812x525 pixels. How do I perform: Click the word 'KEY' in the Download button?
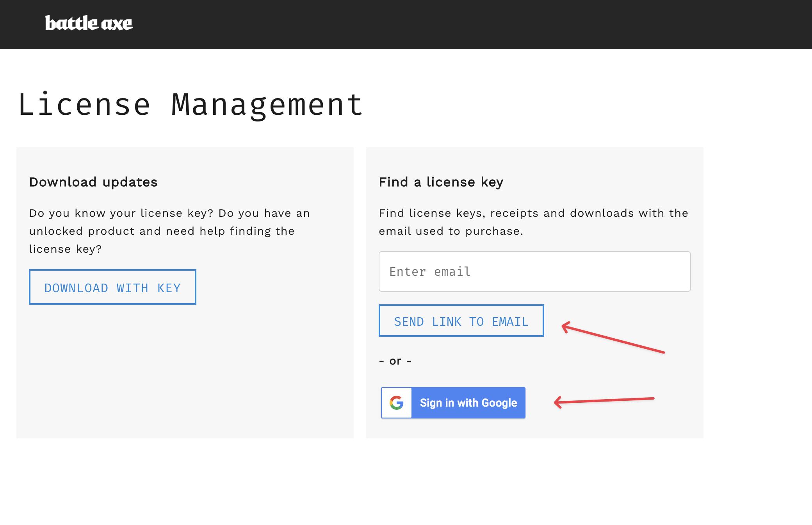click(x=169, y=288)
